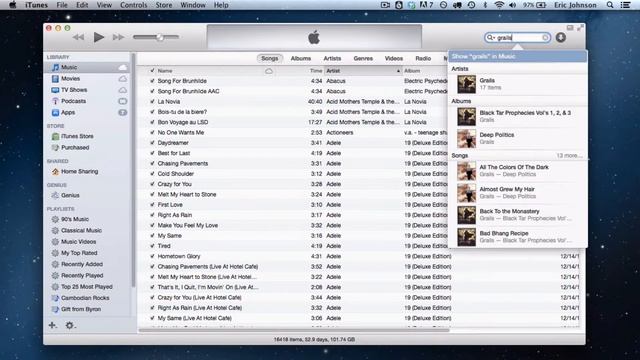Click the iCloud column header icon
This screenshot has height=360, width=640.
[269, 71]
